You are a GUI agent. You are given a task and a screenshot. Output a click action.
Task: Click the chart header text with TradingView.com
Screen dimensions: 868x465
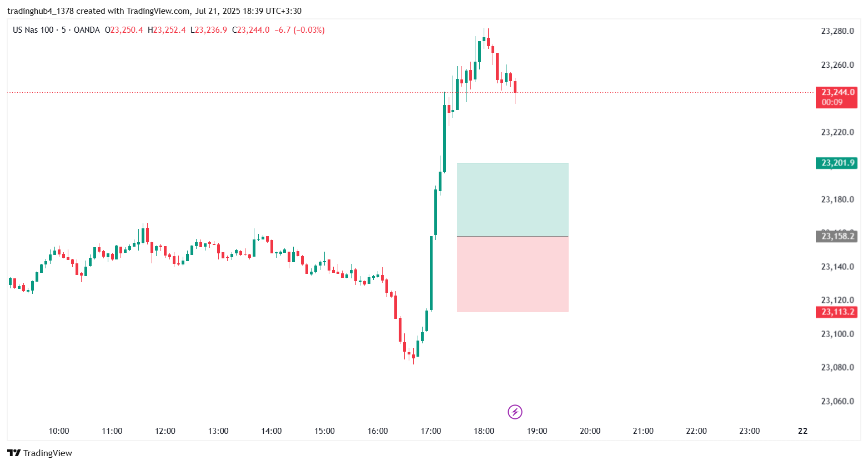coord(154,11)
